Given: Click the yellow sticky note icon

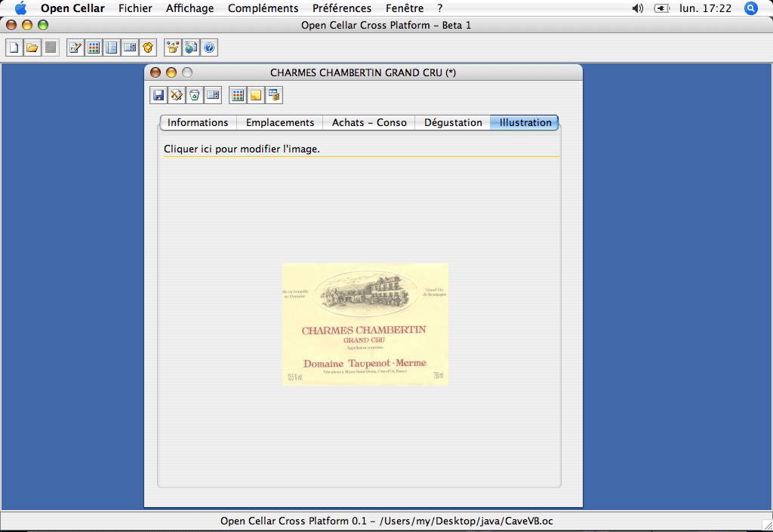Looking at the screenshot, I should [256, 95].
